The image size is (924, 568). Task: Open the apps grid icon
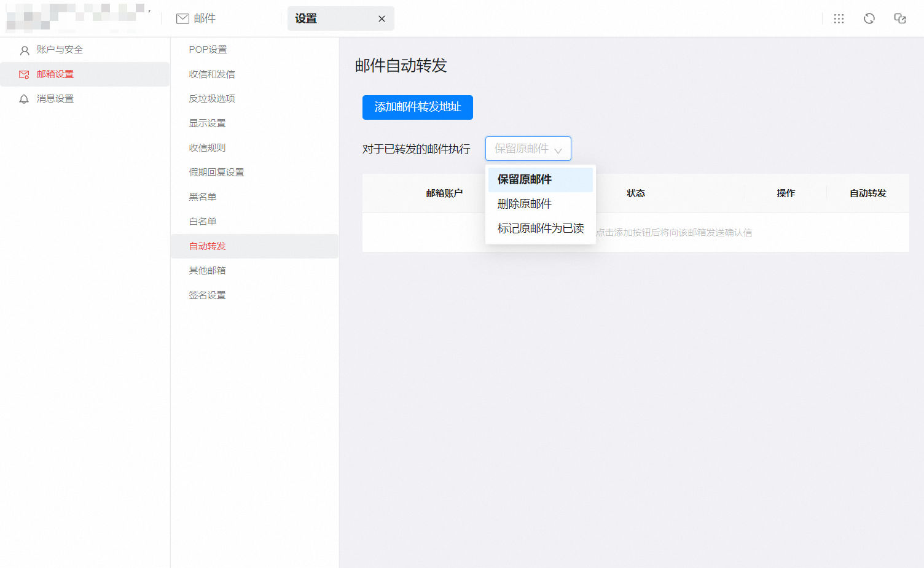pyautogui.click(x=839, y=18)
